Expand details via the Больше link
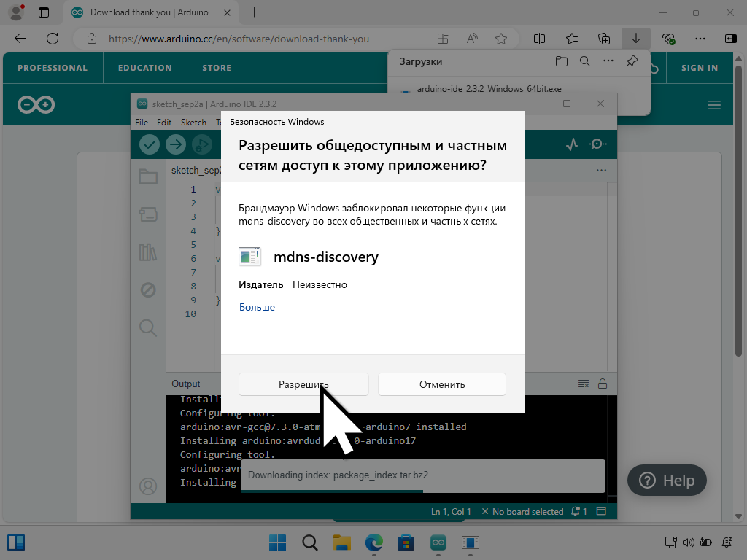This screenshot has height=560, width=747. coord(258,307)
